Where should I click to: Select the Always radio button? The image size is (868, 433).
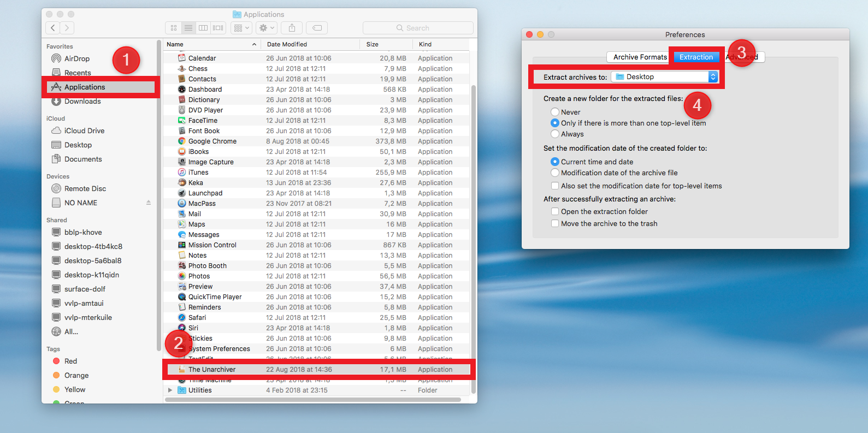click(x=555, y=134)
